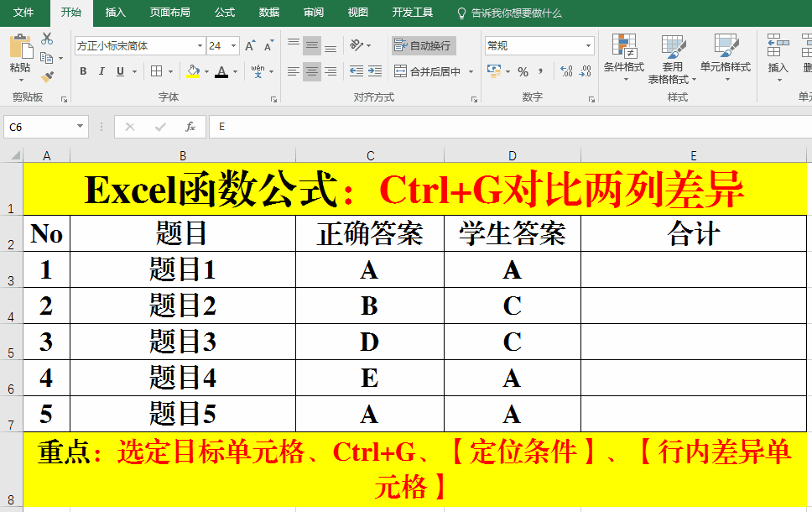
Task: Click the Cut scissors icon
Action: click(47, 39)
